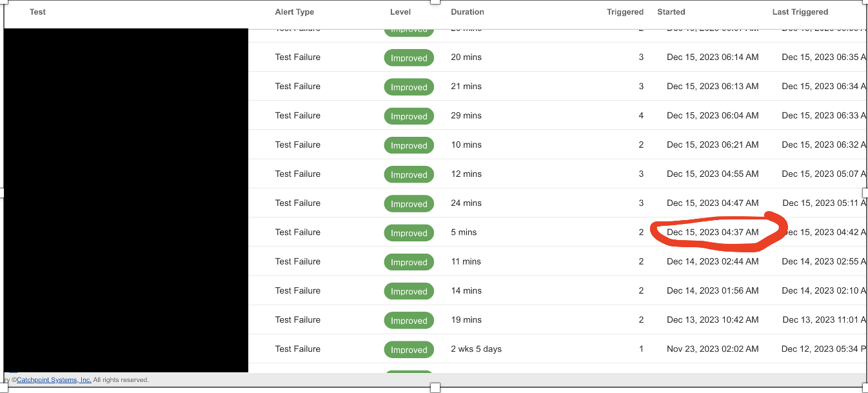Click the circled Dec 15, 2023 04:37 AM timestamp
868x393 pixels.
713,232
